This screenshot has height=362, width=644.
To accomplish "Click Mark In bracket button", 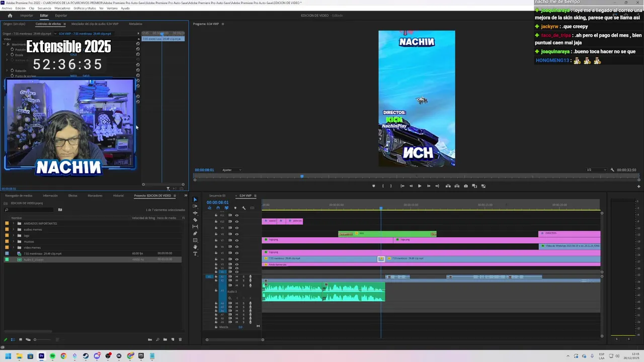I will pyautogui.click(x=383, y=186).
